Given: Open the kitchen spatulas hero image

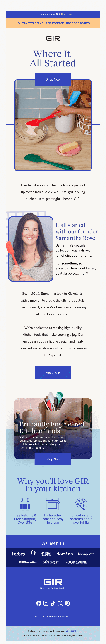Looking at the screenshot, I should [53, 125].
